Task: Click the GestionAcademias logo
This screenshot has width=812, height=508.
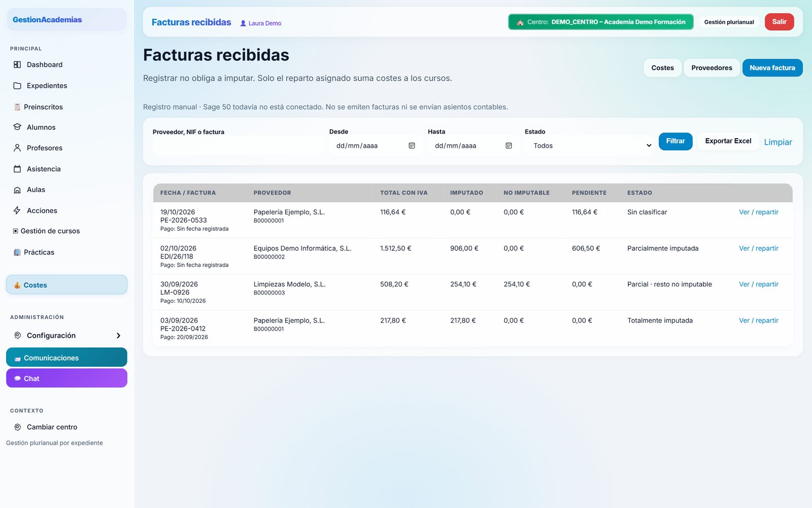Action: [x=47, y=19]
